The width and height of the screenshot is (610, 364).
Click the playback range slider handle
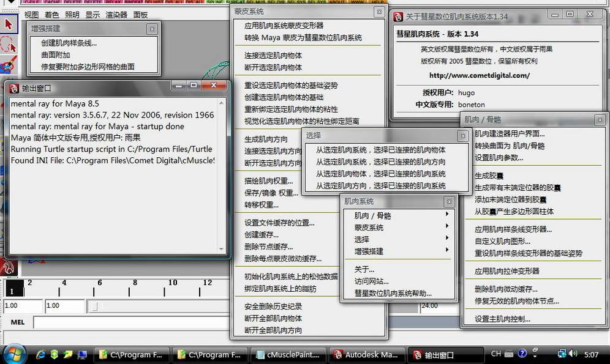(x=94, y=306)
